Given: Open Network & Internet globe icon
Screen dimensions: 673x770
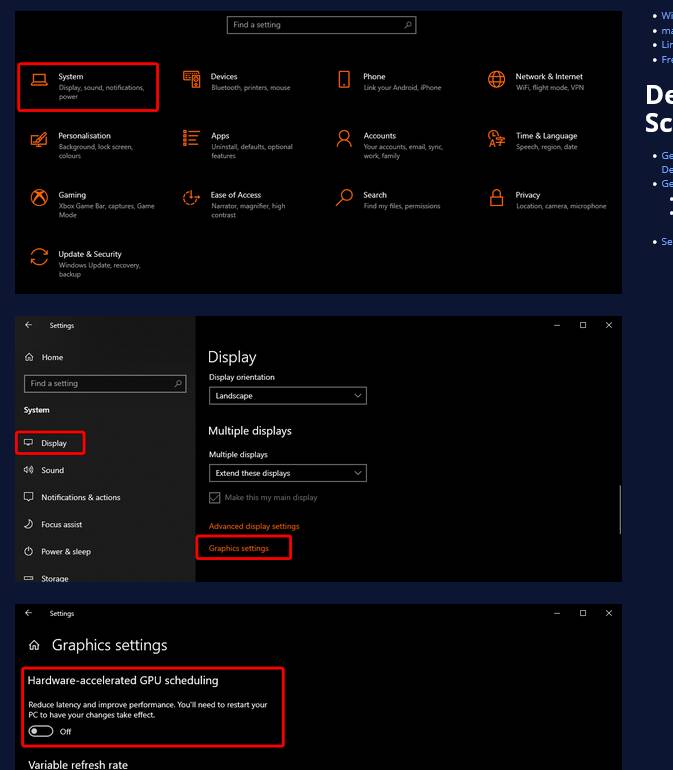Looking at the screenshot, I should [x=496, y=80].
